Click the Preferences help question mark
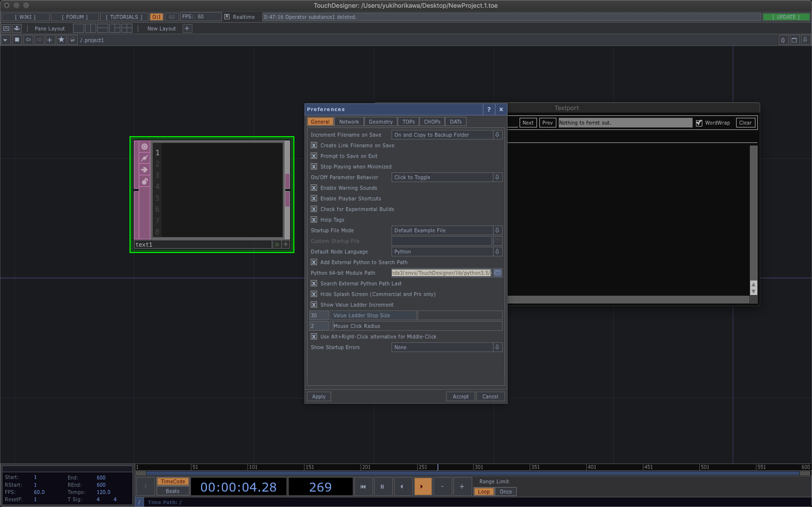 coord(489,109)
